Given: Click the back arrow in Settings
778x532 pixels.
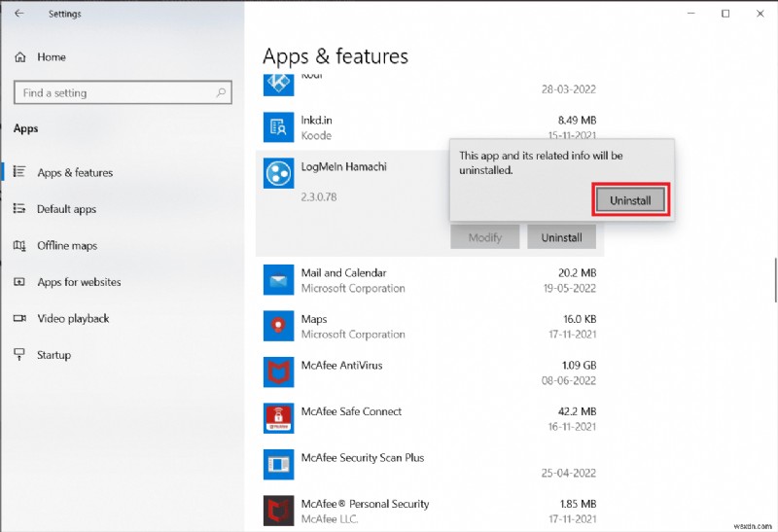Looking at the screenshot, I should pos(19,14).
